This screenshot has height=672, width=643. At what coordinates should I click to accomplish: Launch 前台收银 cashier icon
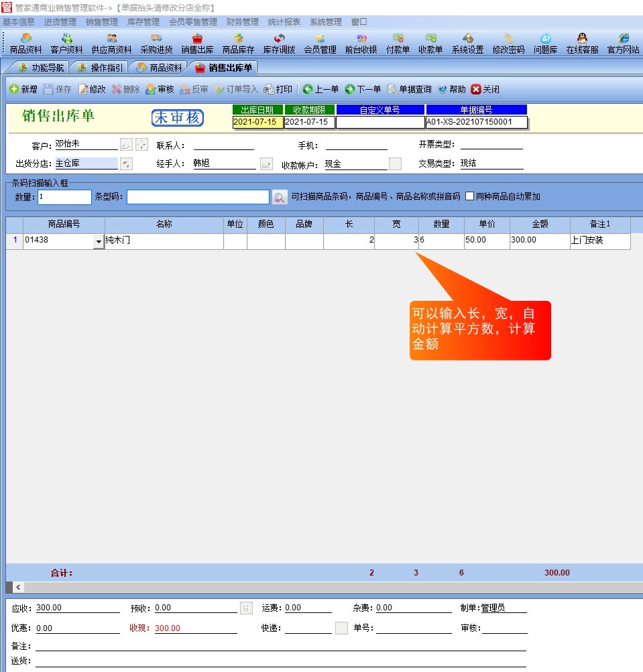click(361, 44)
